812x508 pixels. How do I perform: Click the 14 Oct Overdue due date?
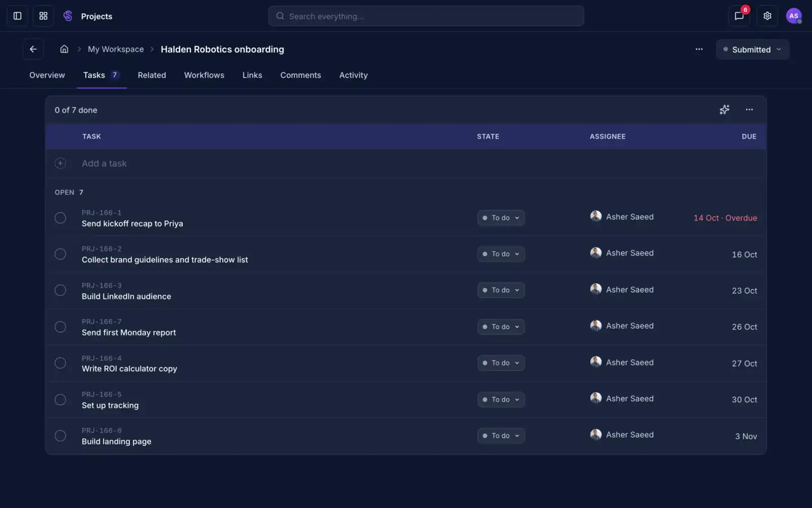(725, 218)
